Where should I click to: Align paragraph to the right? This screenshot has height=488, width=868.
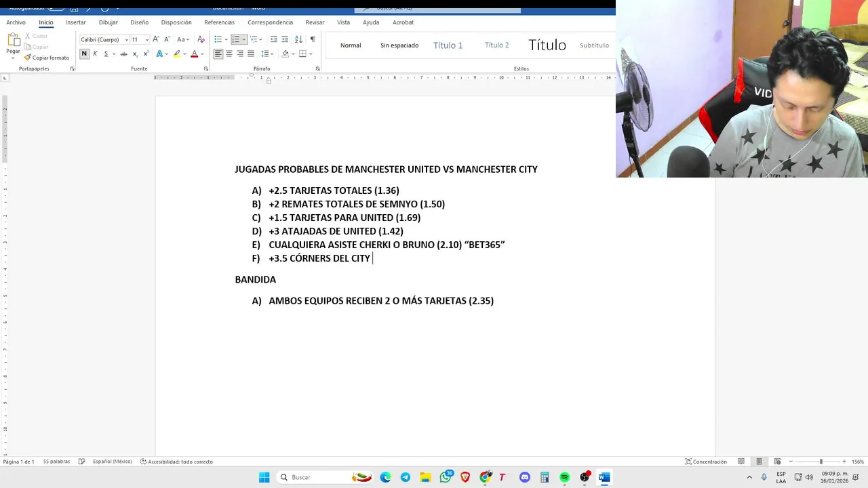(x=240, y=54)
